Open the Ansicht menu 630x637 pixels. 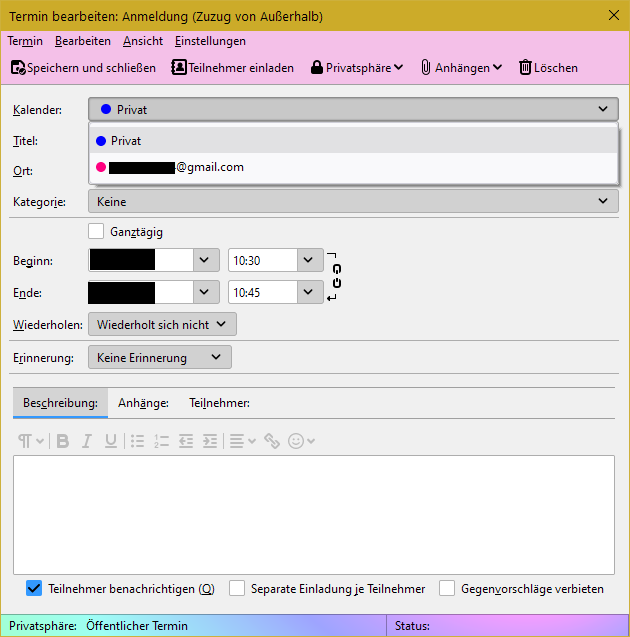143,41
